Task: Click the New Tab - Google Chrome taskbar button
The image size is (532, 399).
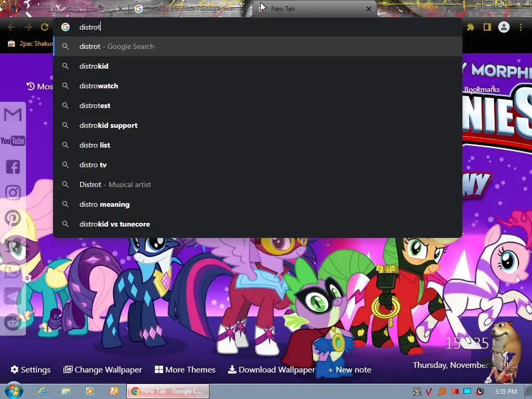Action: [168, 391]
